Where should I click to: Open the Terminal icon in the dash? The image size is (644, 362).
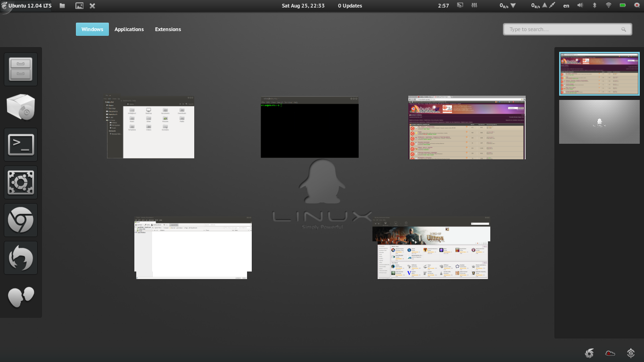pos(21,145)
